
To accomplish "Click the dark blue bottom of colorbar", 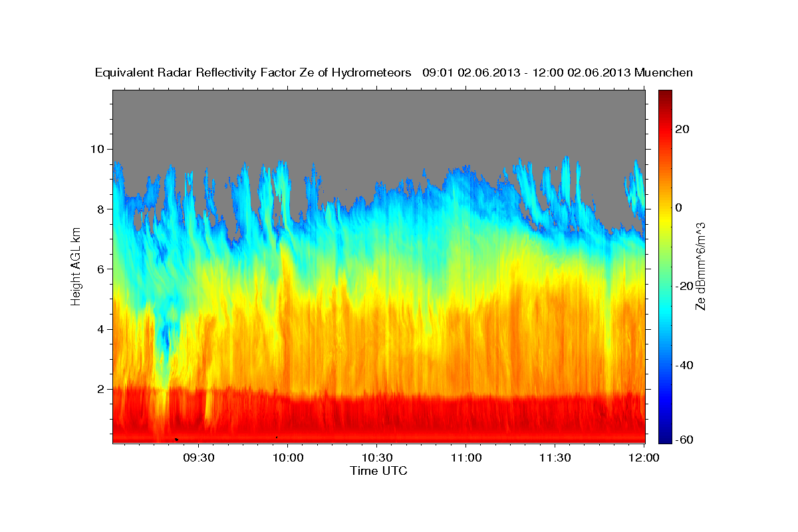I will (x=666, y=438).
